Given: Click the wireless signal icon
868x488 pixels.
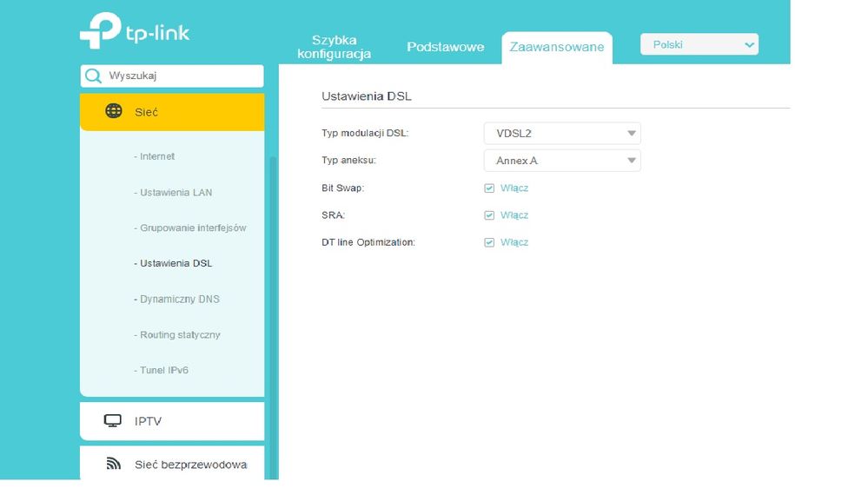Looking at the screenshot, I should click(x=113, y=464).
